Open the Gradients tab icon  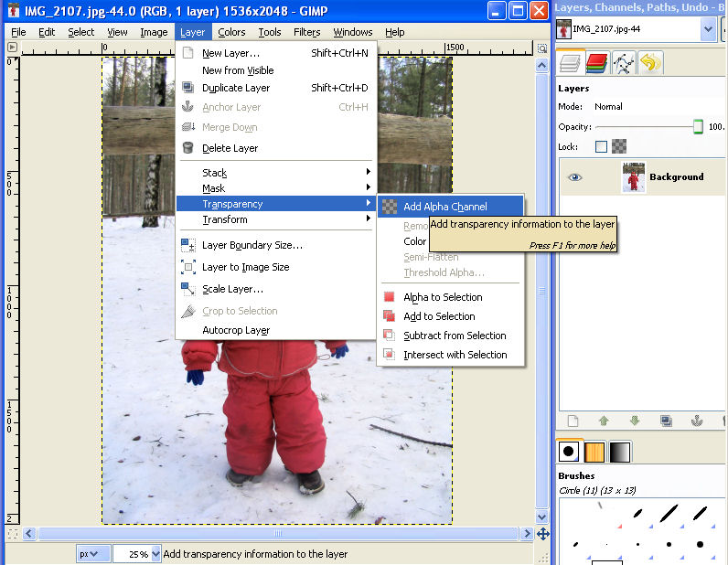[x=620, y=451]
